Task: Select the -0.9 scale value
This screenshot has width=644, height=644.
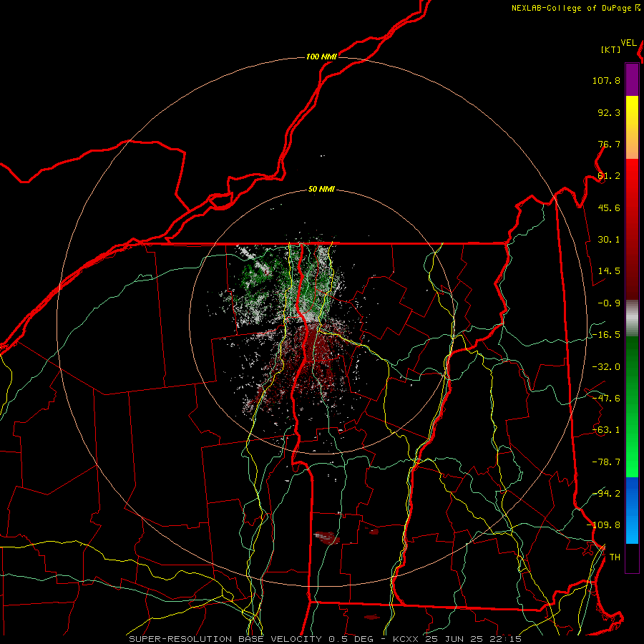Action: coord(609,303)
